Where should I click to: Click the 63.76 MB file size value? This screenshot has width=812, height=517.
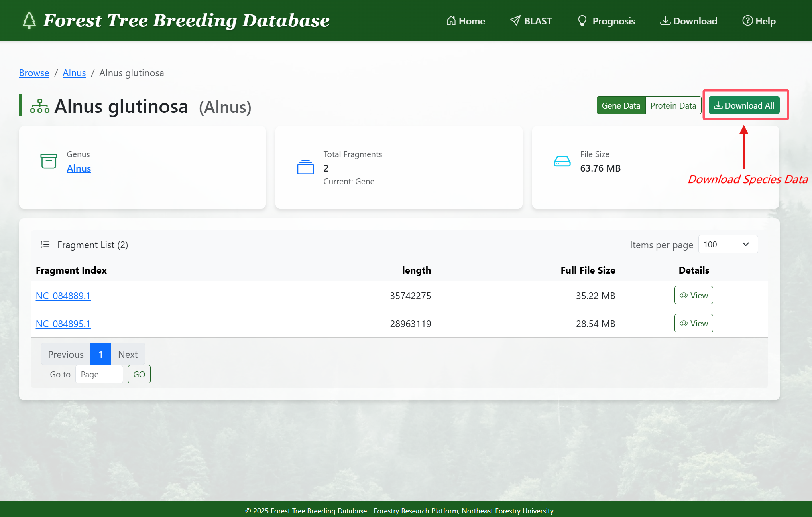(x=600, y=168)
